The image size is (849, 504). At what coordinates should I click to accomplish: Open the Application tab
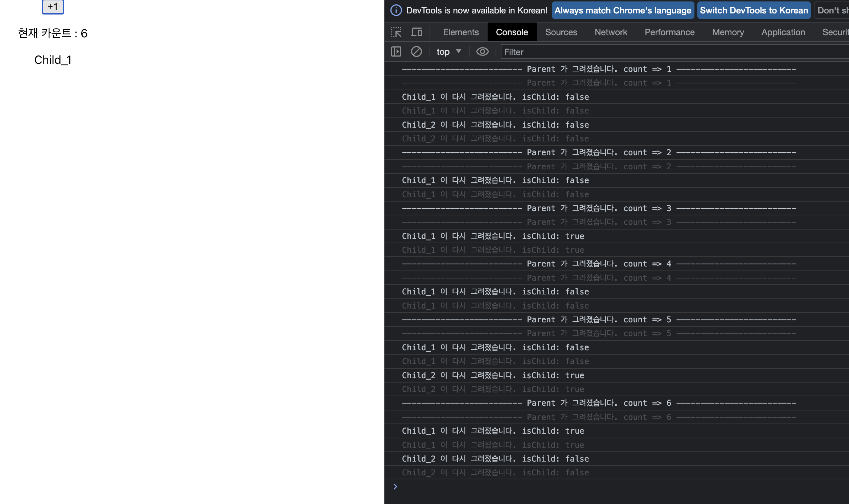[783, 32]
